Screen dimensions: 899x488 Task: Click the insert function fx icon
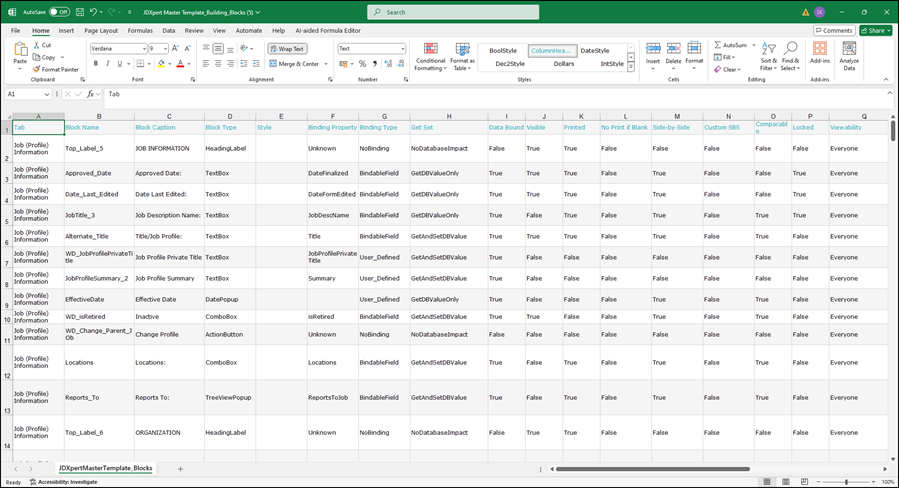click(90, 94)
